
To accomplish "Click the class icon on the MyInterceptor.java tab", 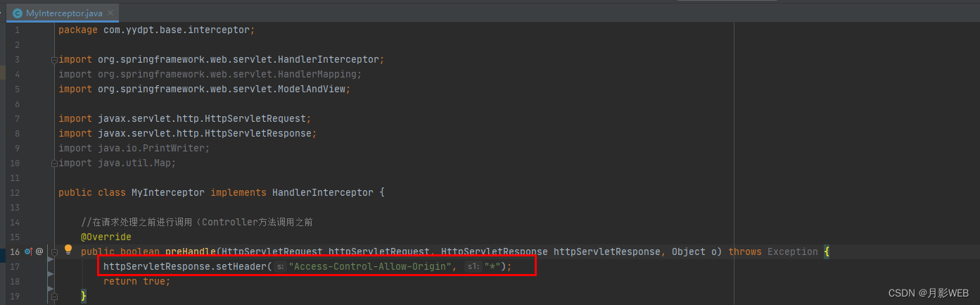I will point(18,13).
